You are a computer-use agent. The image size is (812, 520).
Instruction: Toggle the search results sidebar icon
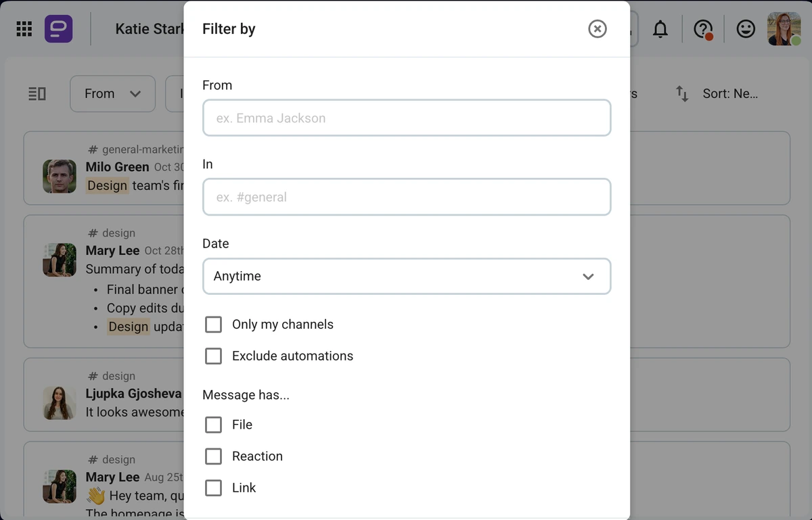(x=37, y=93)
